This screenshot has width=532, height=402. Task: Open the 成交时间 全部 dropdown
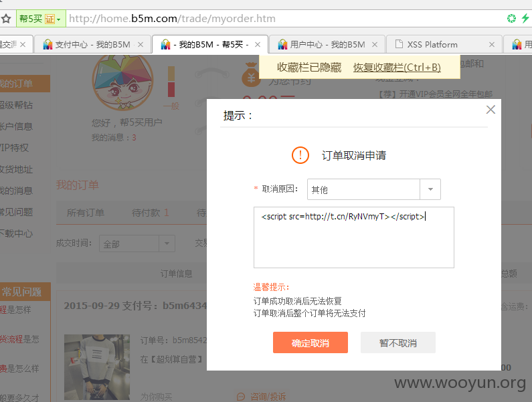click(137, 243)
